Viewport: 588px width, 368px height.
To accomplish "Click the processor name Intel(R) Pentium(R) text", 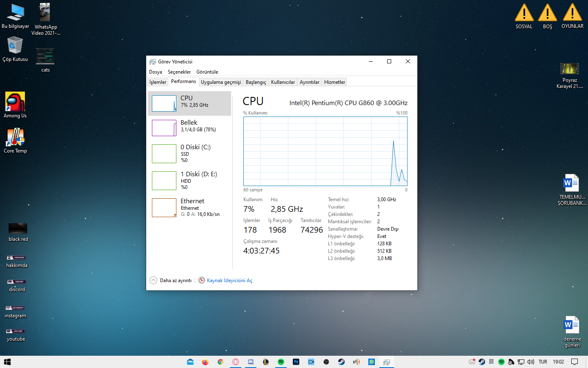I will click(x=348, y=103).
